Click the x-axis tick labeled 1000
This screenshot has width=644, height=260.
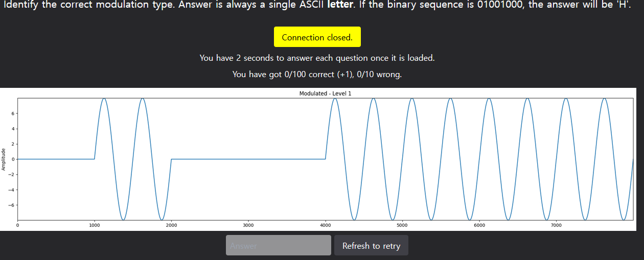[95, 225]
